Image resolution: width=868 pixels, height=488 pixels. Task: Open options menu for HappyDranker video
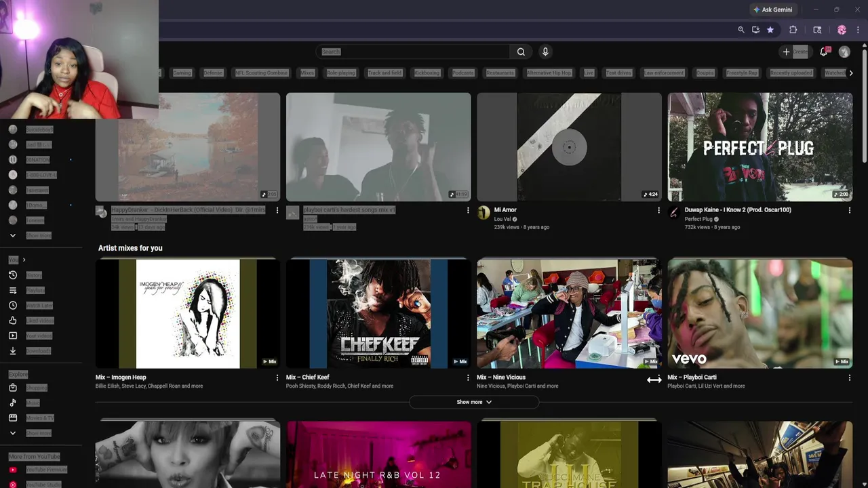click(277, 211)
